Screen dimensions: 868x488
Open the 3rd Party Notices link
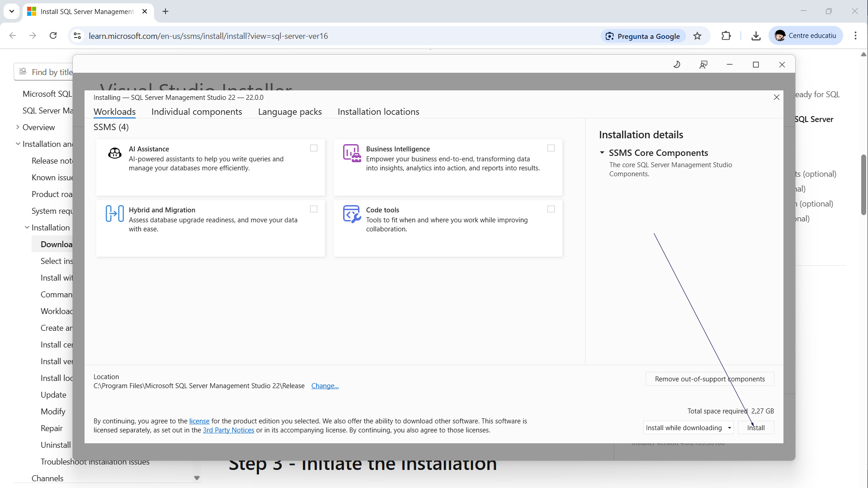tap(228, 430)
